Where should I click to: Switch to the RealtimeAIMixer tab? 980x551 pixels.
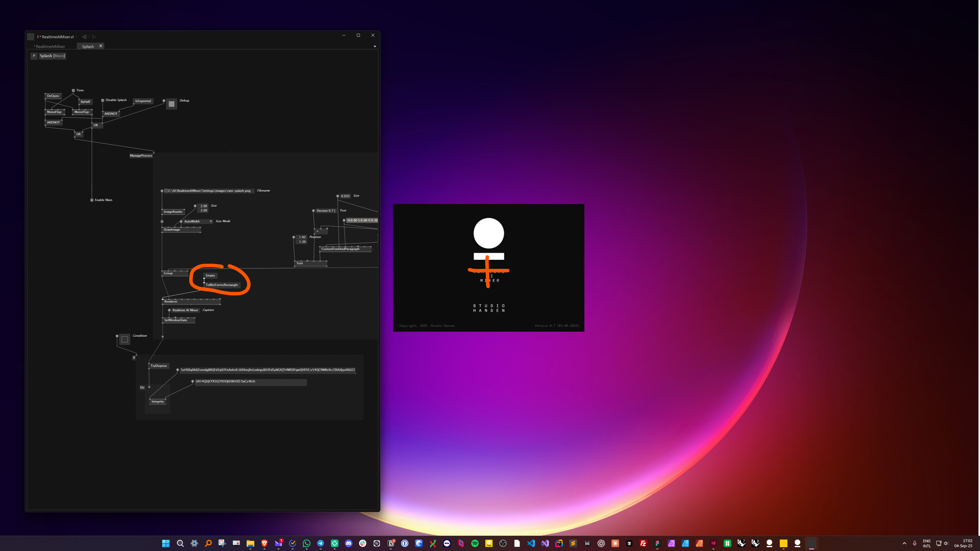(50, 46)
